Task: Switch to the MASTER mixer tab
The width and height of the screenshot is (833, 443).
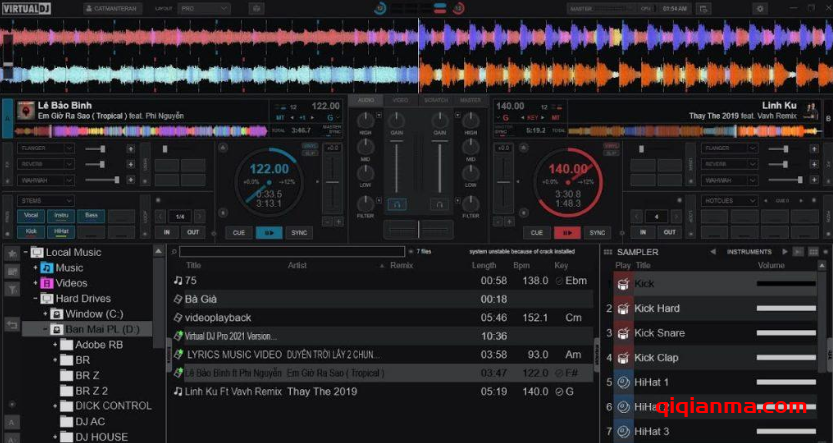Action: click(471, 101)
